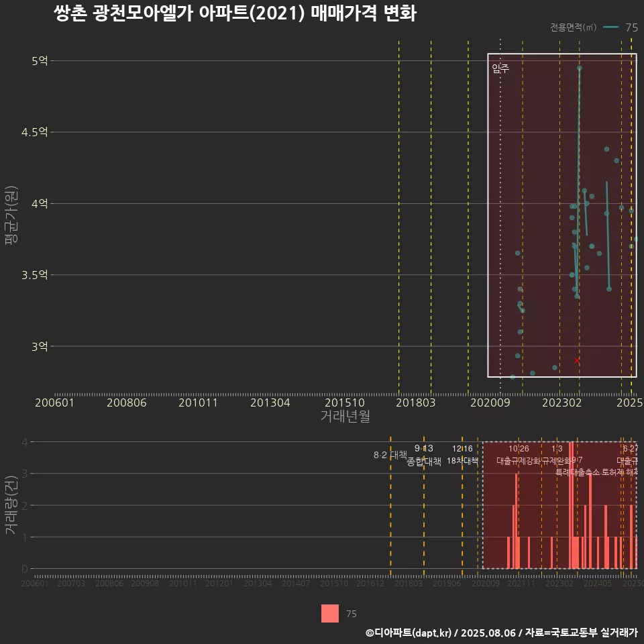Click the 거래량(건) axis title

(x=11, y=504)
